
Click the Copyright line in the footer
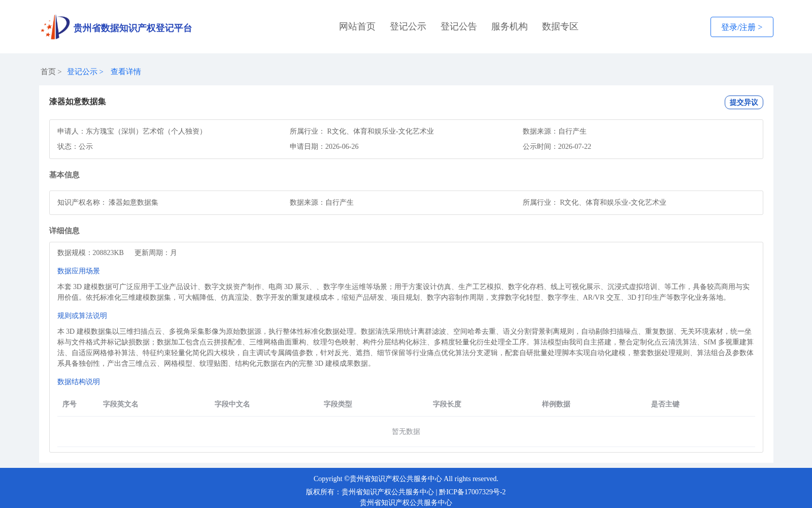click(x=406, y=479)
